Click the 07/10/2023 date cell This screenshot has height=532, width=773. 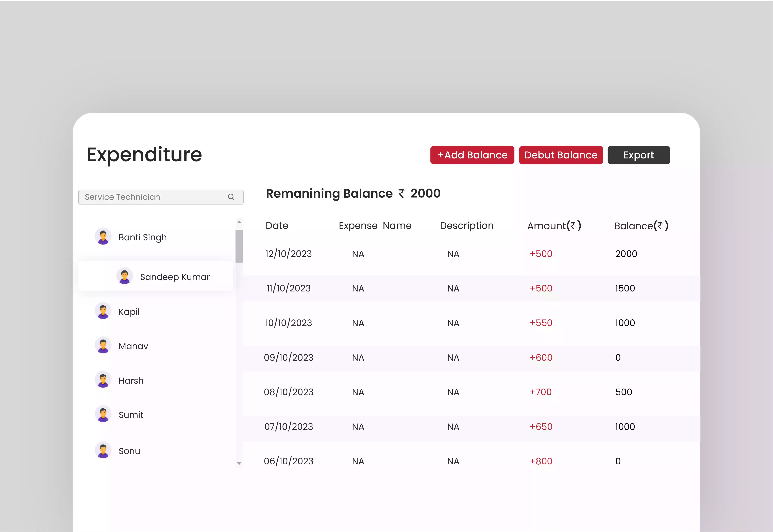coord(288,427)
